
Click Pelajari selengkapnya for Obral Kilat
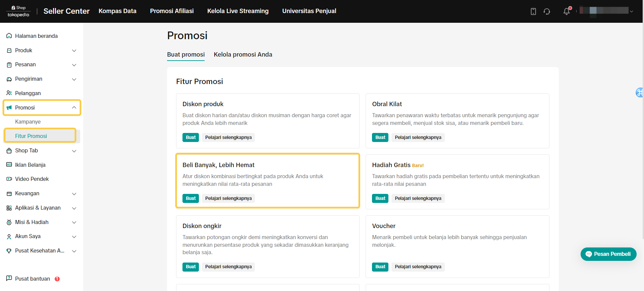click(x=418, y=138)
